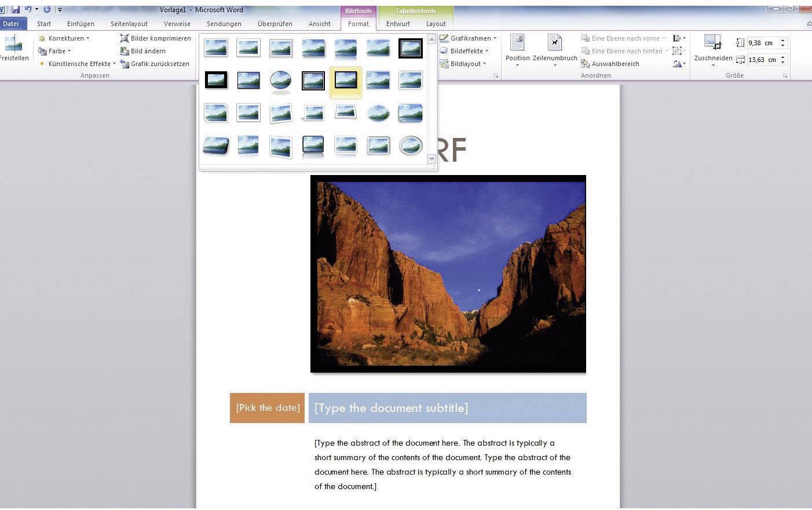Open the Sendungen tab
Screen dimensions: 812x510
(224, 24)
